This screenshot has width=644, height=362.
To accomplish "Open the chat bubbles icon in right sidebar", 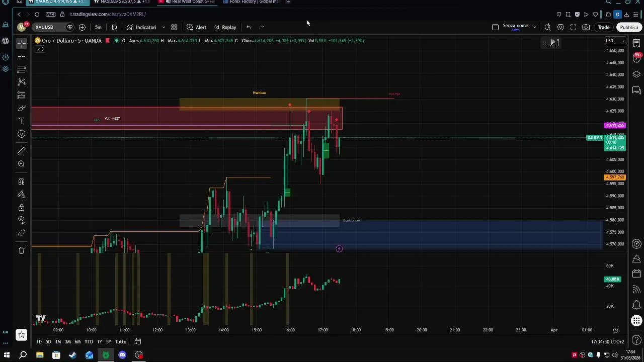I will pyautogui.click(x=636, y=90).
